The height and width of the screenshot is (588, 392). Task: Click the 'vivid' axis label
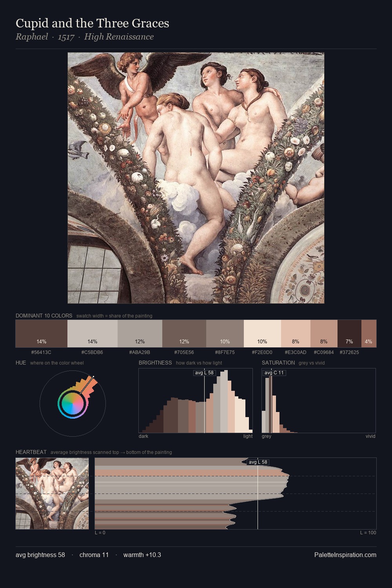click(370, 436)
